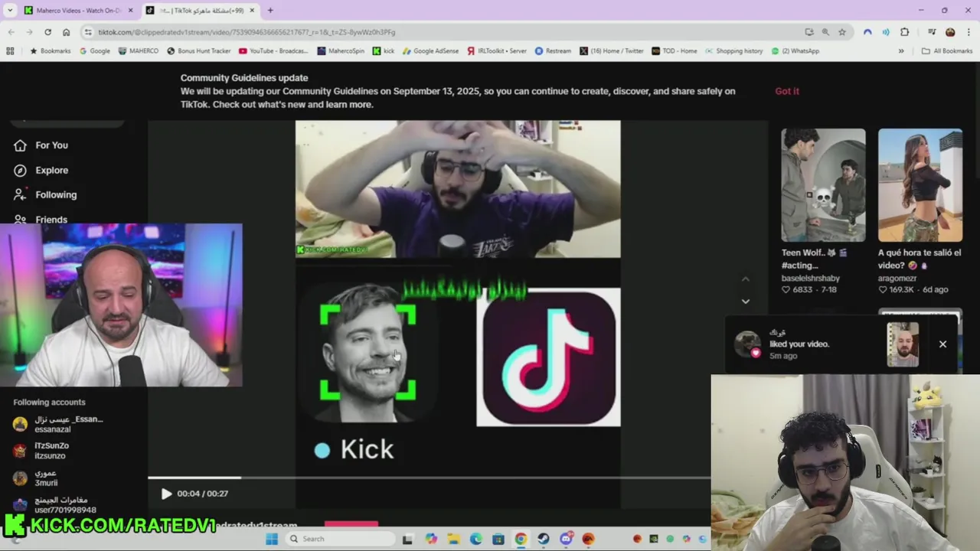Go to next video with down chevron
Image resolution: width=980 pixels, height=551 pixels.
pos(746,301)
